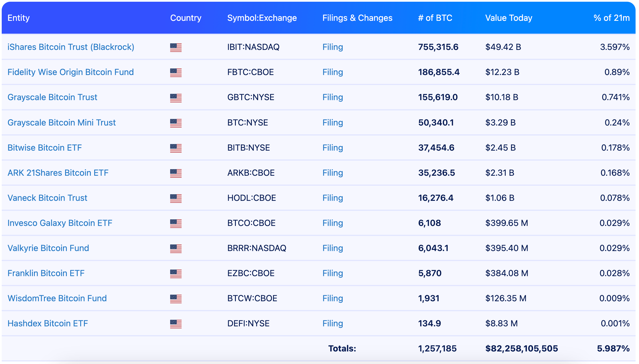Click the Entity column header

click(19, 18)
